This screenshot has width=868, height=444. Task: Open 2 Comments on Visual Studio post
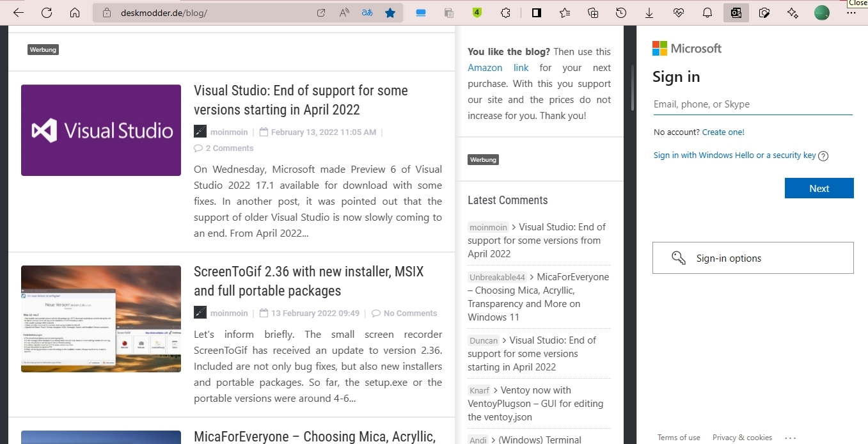[223, 148]
